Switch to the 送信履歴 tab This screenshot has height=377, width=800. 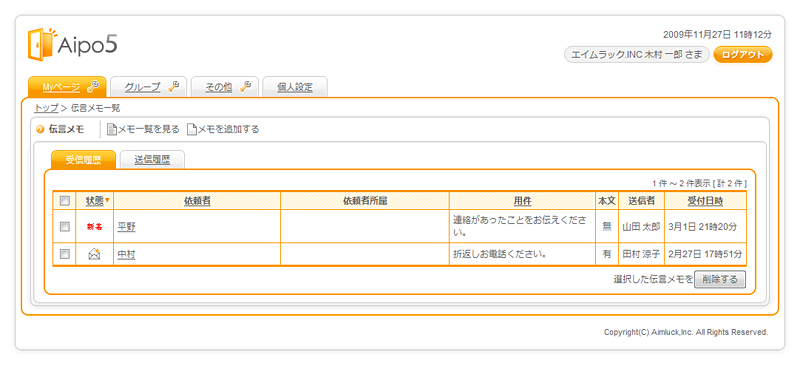point(152,160)
